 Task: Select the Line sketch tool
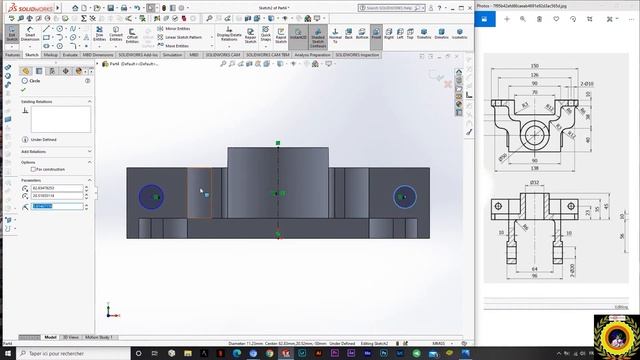(x=46, y=29)
